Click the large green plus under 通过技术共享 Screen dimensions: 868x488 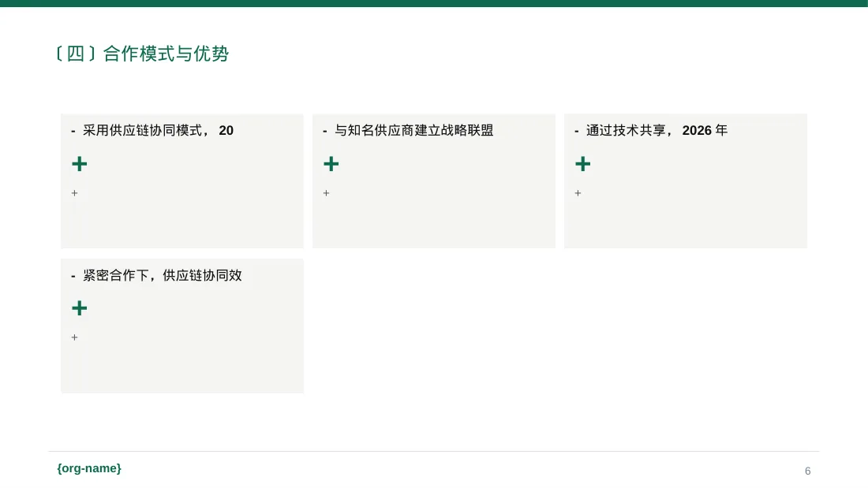[583, 164]
